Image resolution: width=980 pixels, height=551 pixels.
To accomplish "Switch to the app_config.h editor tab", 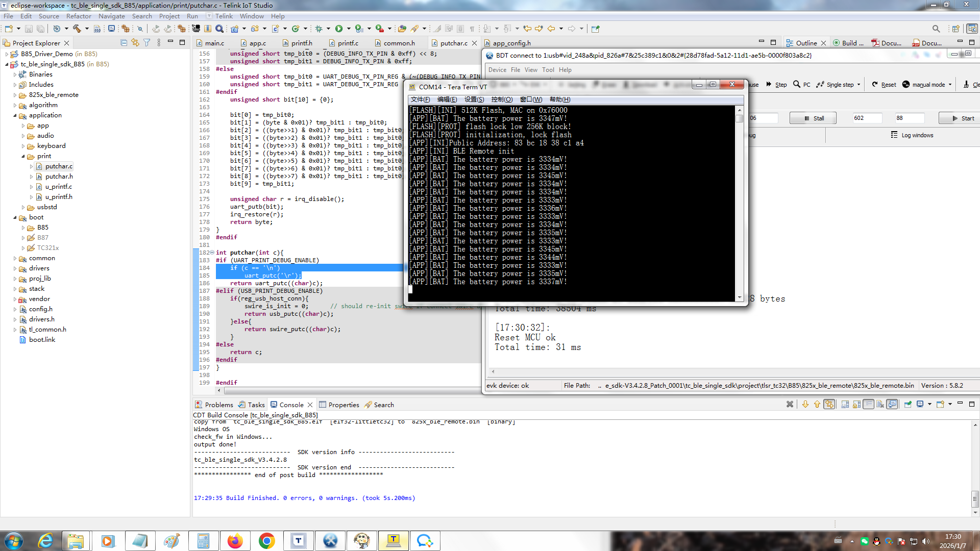I will click(511, 43).
